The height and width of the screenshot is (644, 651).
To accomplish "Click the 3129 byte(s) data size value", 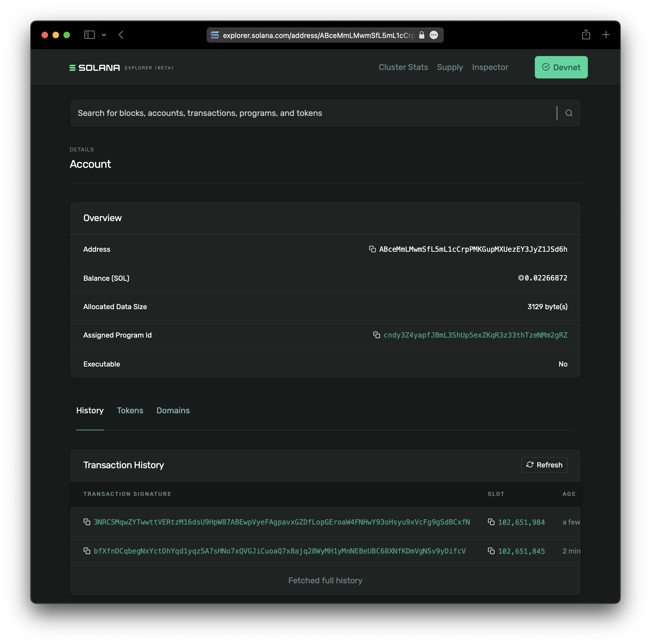I will pyautogui.click(x=547, y=307).
